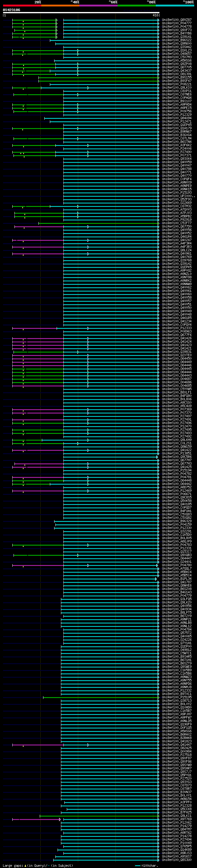Select the UniRef100_C8XPS1 label

click(x=176, y=91)
